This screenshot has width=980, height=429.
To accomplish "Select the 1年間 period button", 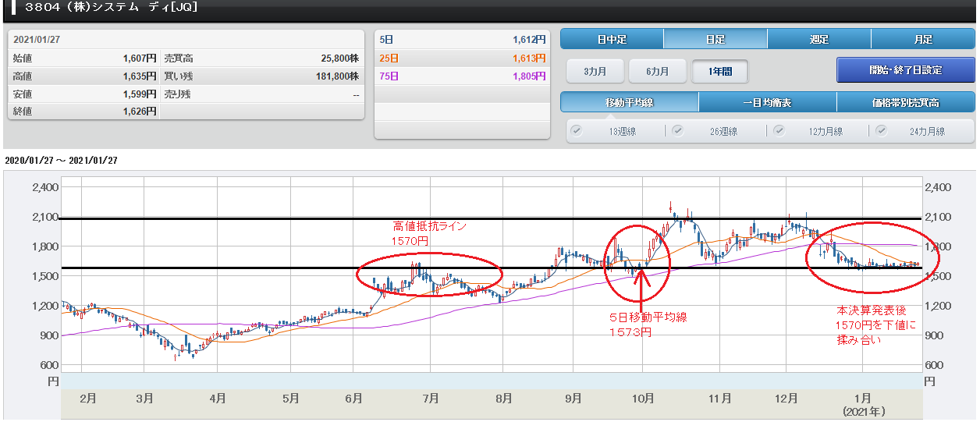I will (719, 71).
